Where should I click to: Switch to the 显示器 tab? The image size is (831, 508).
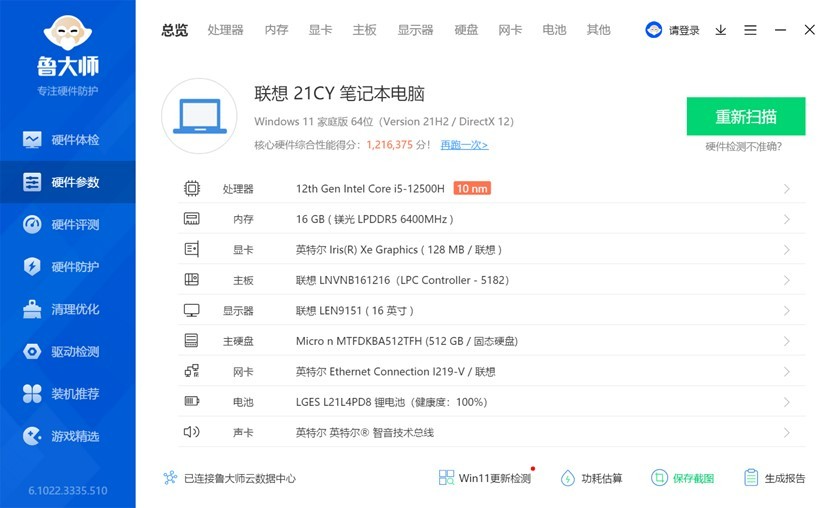[416, 30]
